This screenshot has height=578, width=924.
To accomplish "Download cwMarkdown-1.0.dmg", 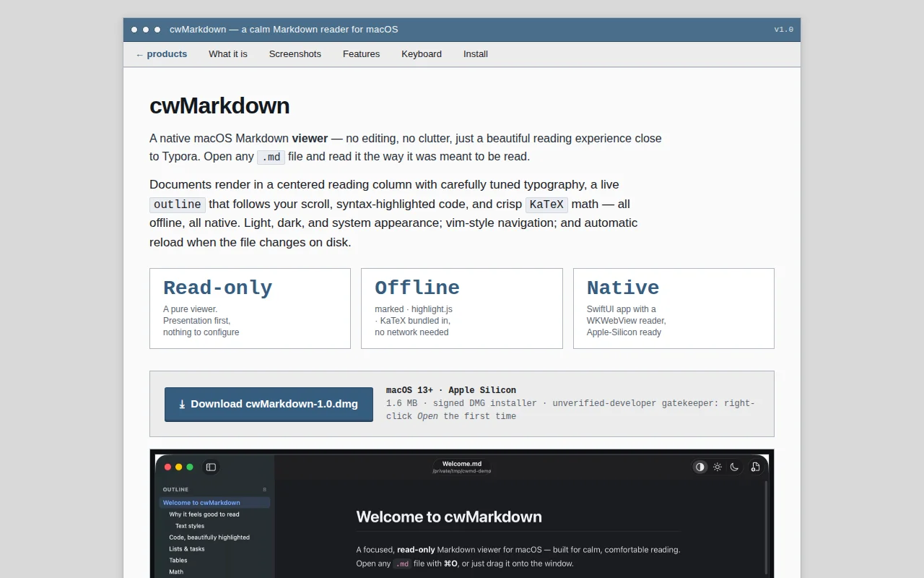I will [x=269, y=404].
